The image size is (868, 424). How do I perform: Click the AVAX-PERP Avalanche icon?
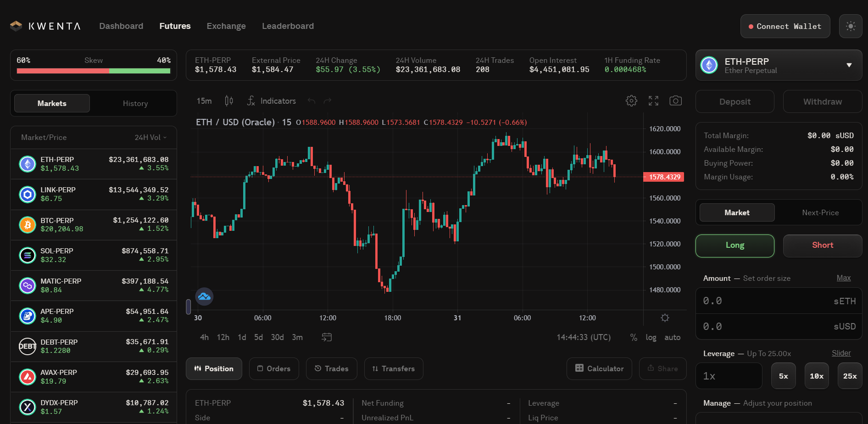point(28,377)
